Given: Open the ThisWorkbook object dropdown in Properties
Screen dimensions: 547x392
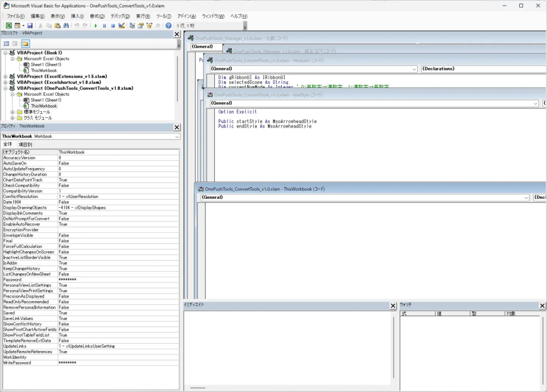Looking at the screenshot, I should (177, 136).
